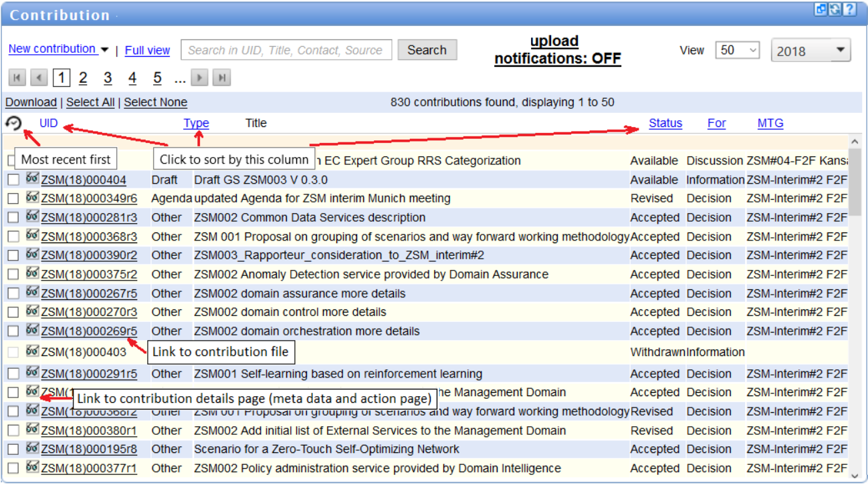868x485 pixels.
Task: Tick the checkbox for ZSM(18)000377r1
Action: 14,468
